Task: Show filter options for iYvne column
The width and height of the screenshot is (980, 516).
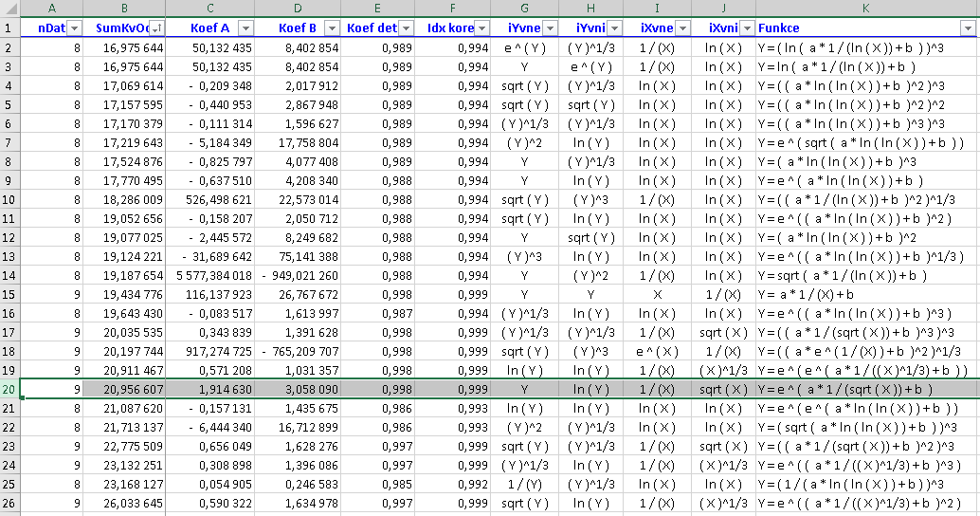Action: pyautogui.click(x=549, y=28)
